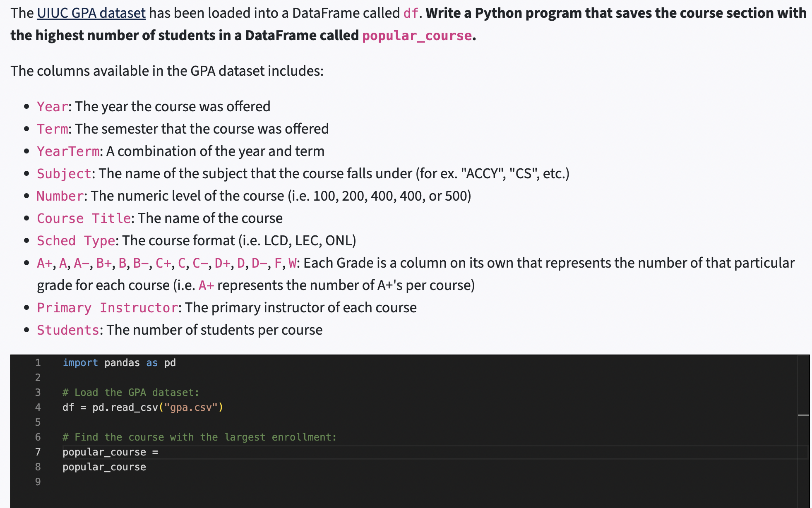Click line number 4 in code editor
Viewport: 812px width, 508px height.
click(x=38, y=407)
